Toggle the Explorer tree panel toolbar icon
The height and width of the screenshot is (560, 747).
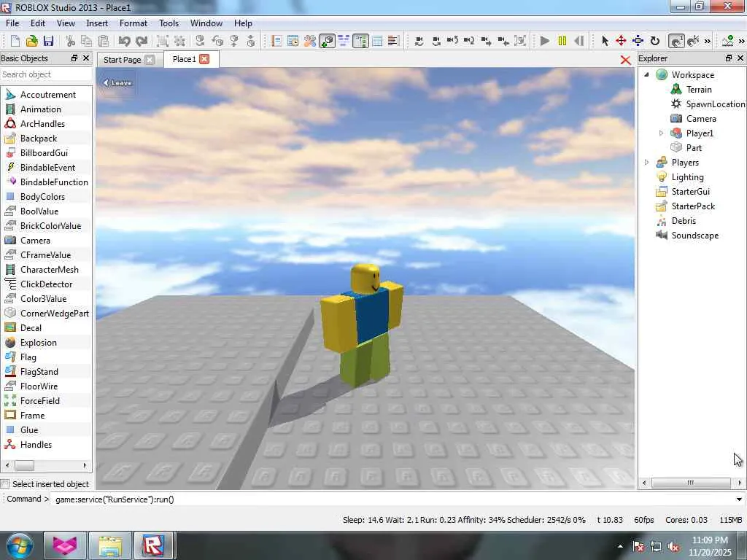(360, 41)
